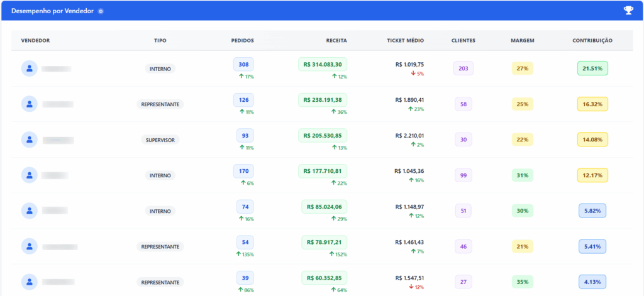This screenshot has height=296, width=644.
Task: Click the R$ 314.083,30 revenue badge
Action: (322, 64)
